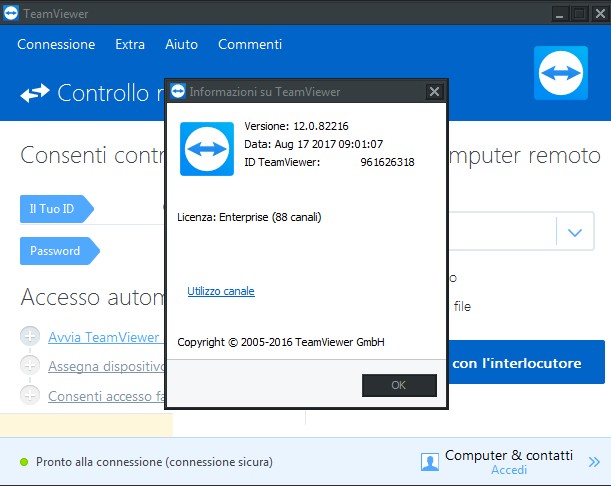The image size is (611, 486).
Task: Click the green connection status dot
Action: pyautogui.click(x=24, y=462)
